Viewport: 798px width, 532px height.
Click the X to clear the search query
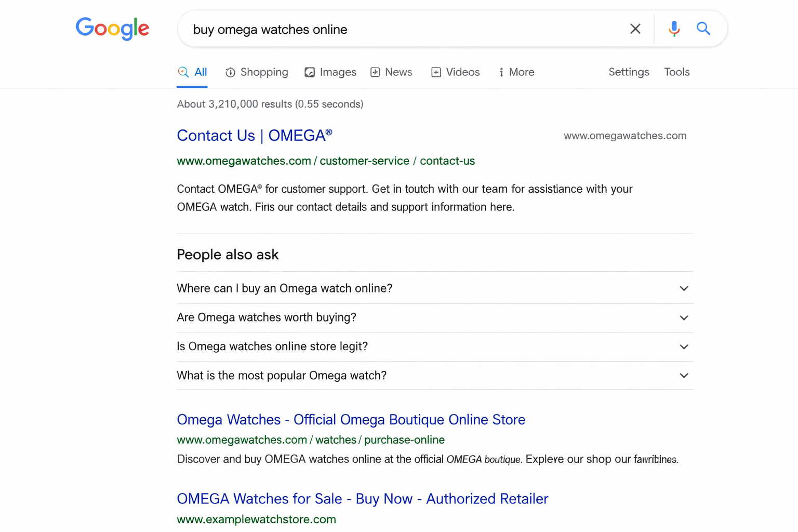635,29
